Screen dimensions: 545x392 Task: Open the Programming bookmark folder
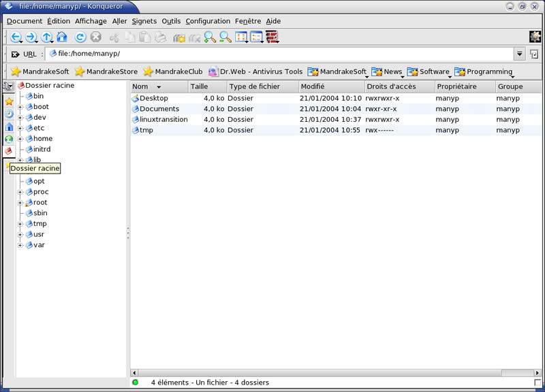click(x=484, y=71)
